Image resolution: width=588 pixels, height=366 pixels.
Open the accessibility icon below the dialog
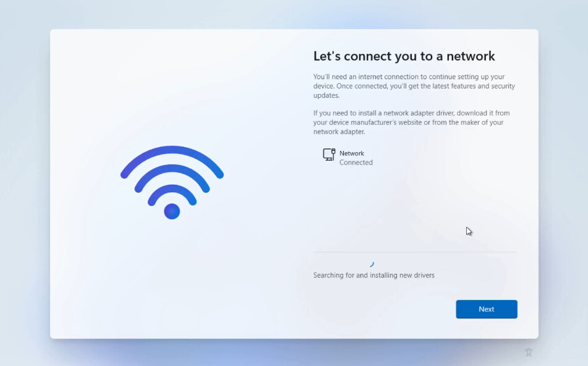pos(529,352)
